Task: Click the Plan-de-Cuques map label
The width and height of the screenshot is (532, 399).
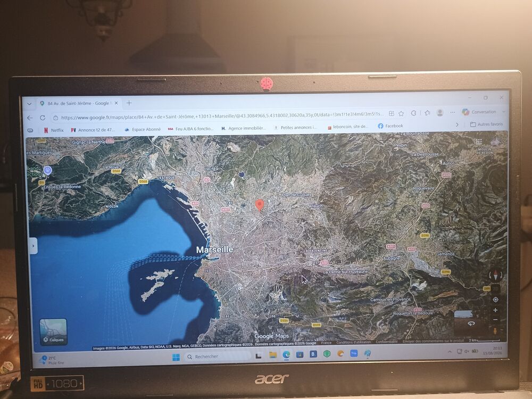Action: pos(296,195)
